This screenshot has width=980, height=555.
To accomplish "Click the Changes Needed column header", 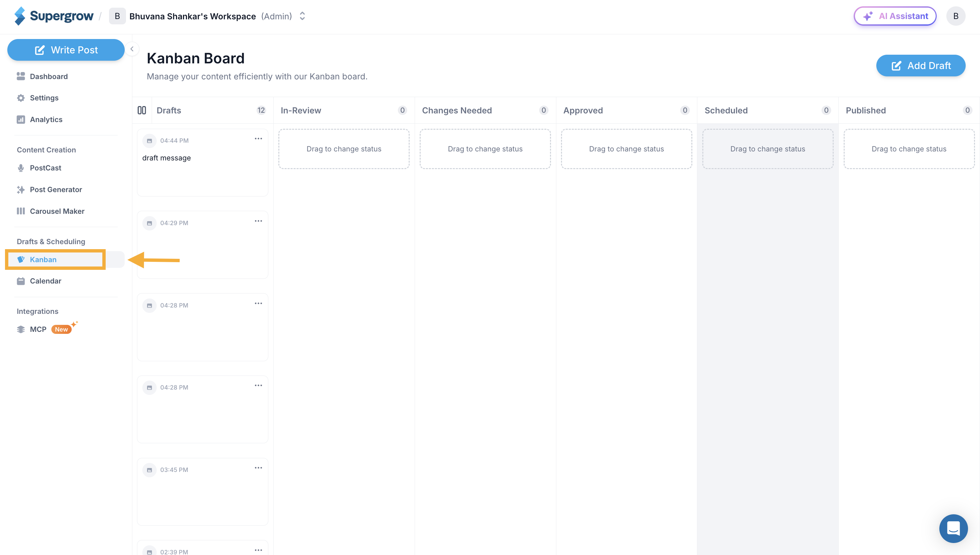I will click(457, 110).
